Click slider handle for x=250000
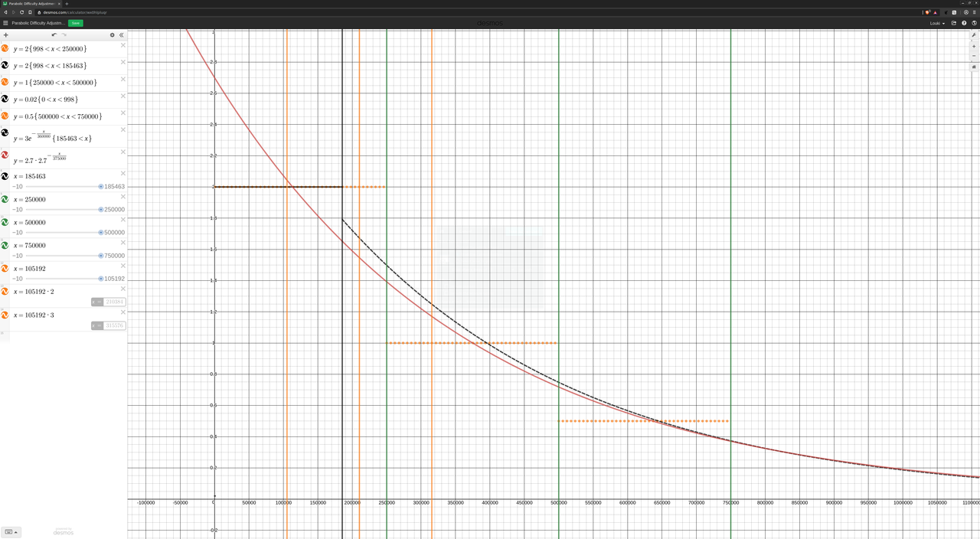 pos(101,209)
